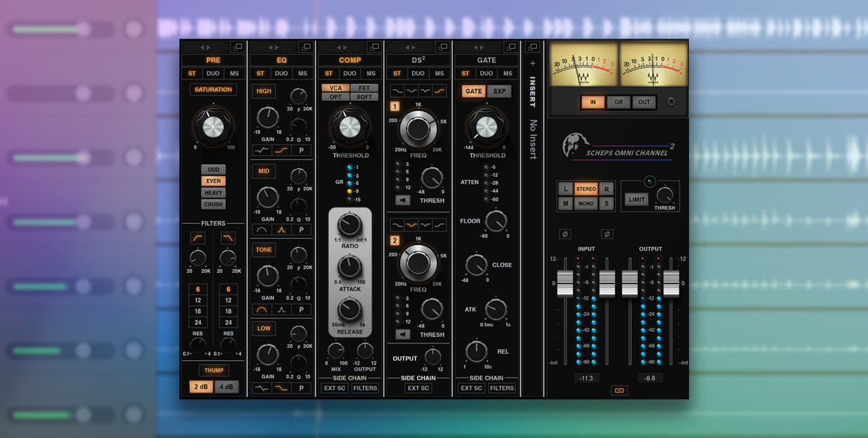Screen dimensions: 868x438
Task: Click the module reorder arrows above GATE
Action: point(479,47)
